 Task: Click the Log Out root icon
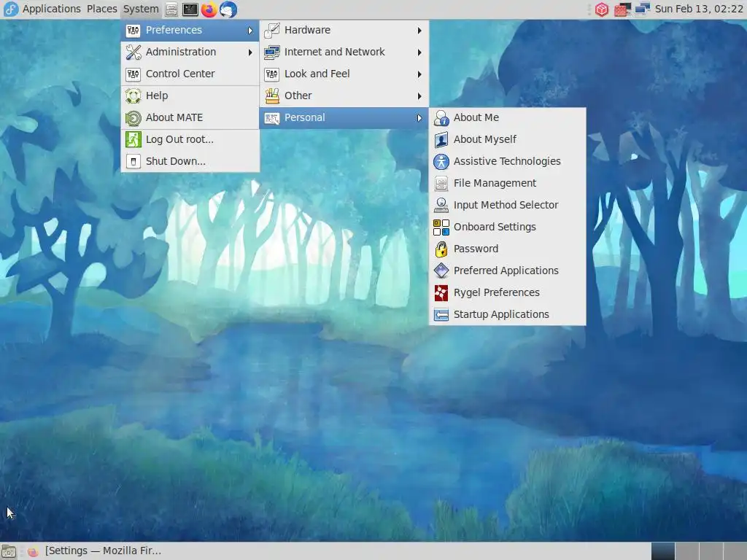[133, 139]
